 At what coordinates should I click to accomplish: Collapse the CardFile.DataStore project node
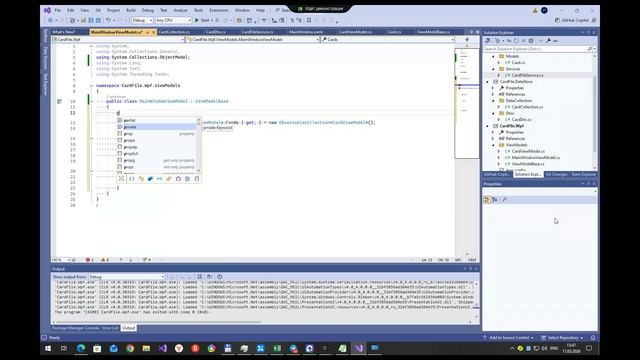pyautogui.click(x=487, y=82)
